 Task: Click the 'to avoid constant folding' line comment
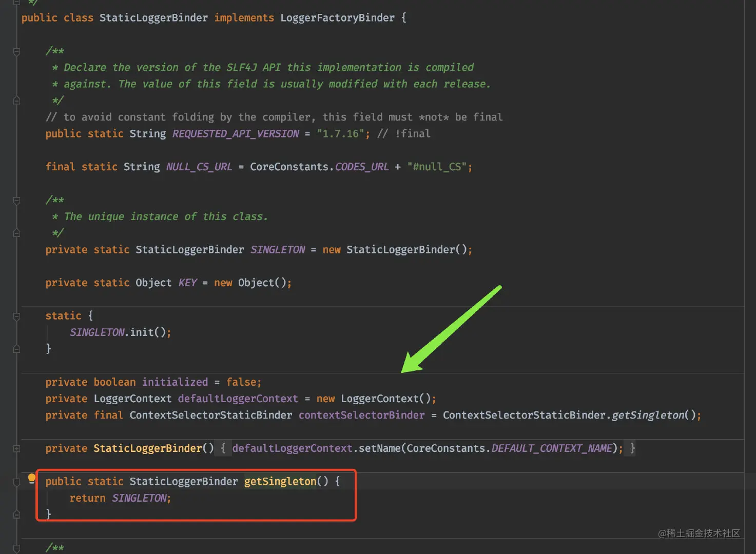(274, 117)
